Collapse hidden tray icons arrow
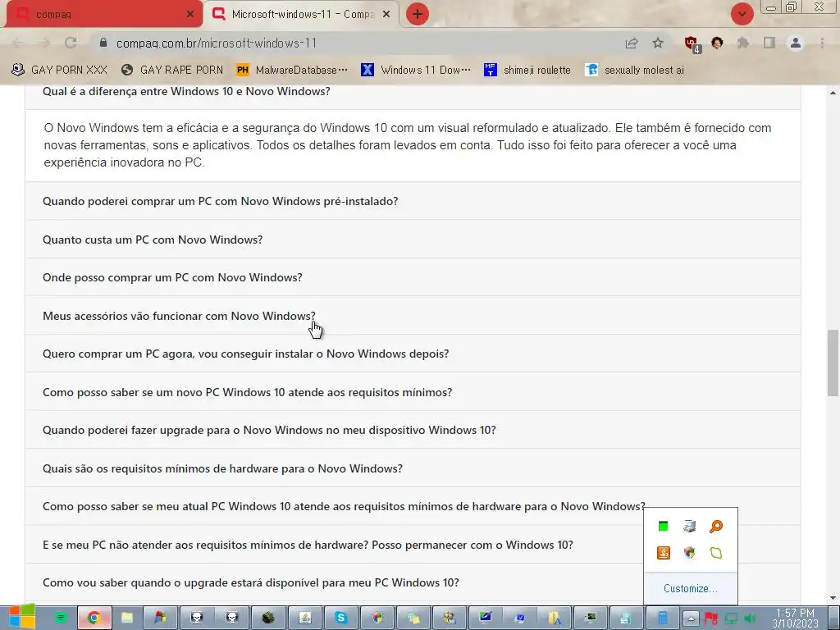Image resolution: width=840 pixels, height=630 pixels. tap(691, 619)
